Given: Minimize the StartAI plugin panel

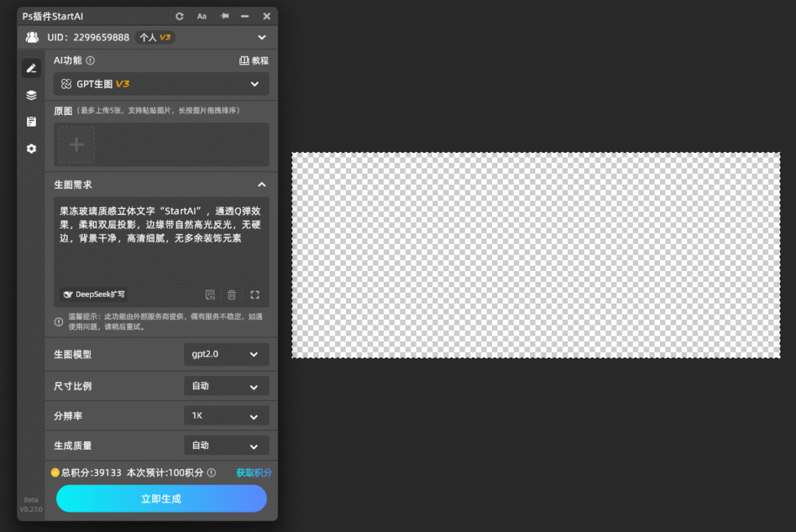Looking at the screenshot, I should 245,16.
